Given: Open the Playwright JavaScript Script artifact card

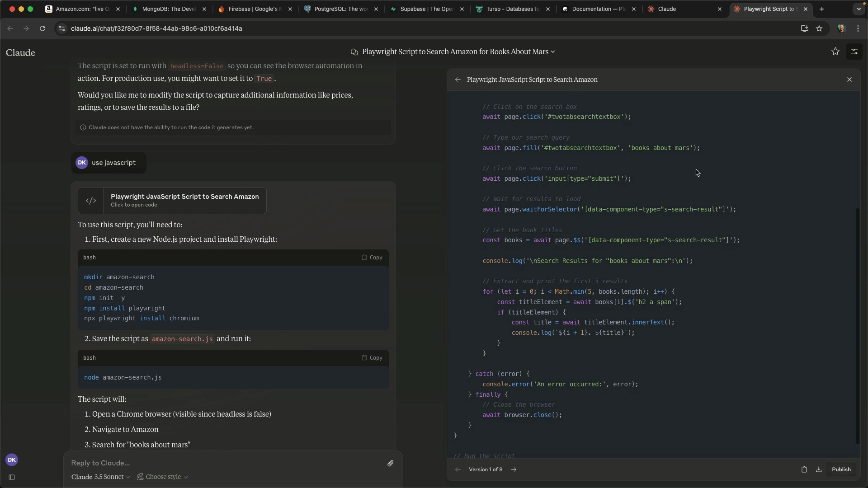Looking at the screenshot, I should (172, 201).
